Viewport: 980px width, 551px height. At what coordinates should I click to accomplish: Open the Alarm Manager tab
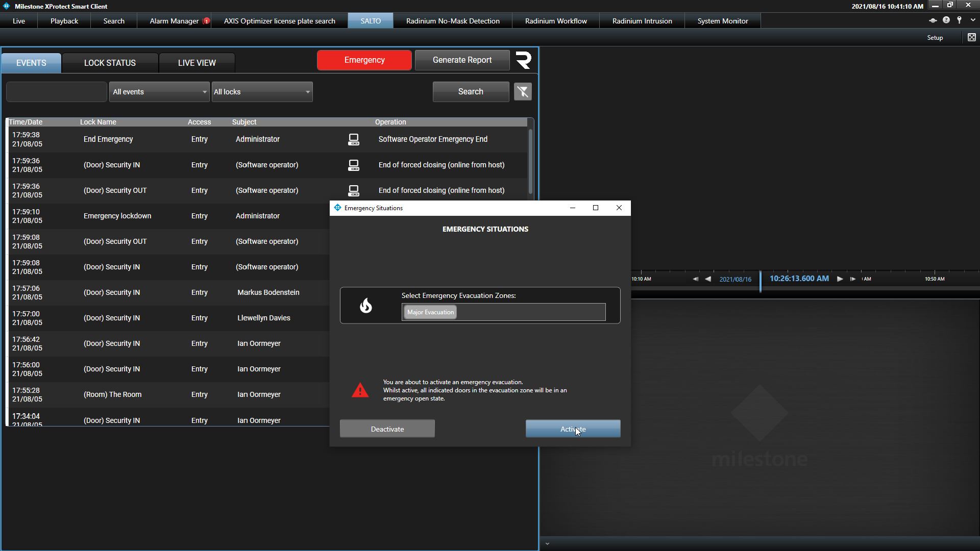174,21
